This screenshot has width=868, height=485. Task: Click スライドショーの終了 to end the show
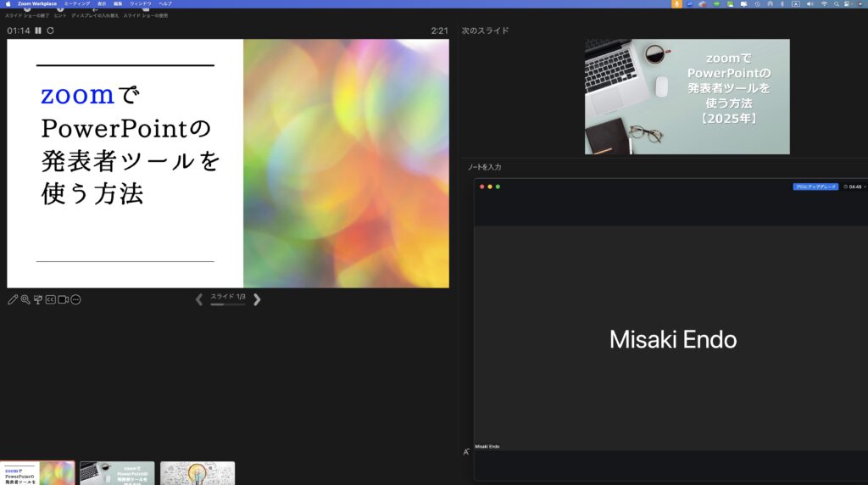click(27, 13)
